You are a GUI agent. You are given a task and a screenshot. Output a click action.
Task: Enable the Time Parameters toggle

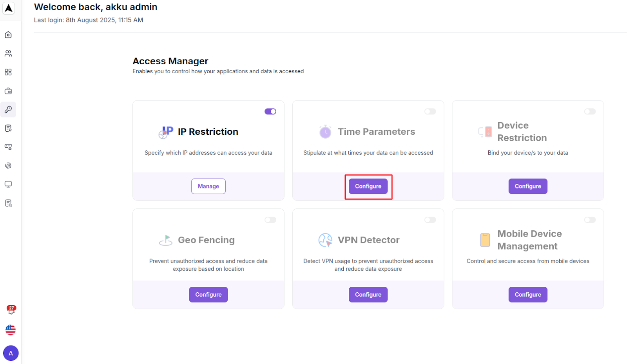[x=430, y=111]
